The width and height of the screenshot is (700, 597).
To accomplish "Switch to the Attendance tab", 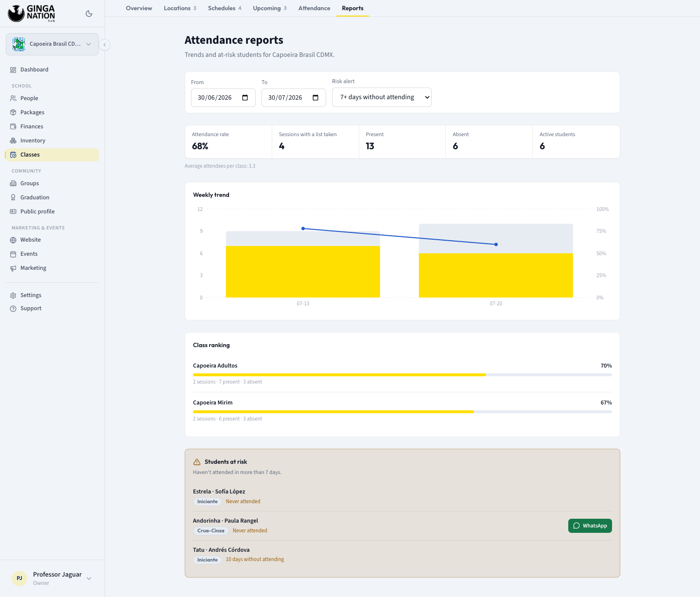I will (x=314, y=8).
